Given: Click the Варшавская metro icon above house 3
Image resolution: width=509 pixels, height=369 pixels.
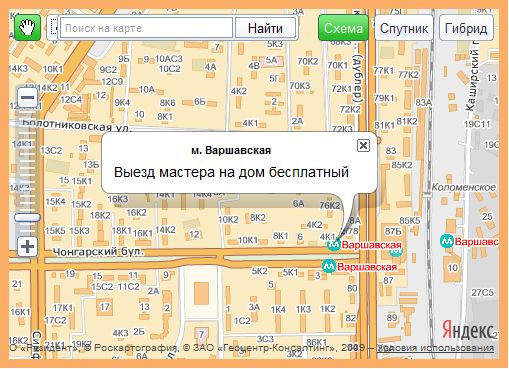Looking at the screenshot, I should (329, 266).
